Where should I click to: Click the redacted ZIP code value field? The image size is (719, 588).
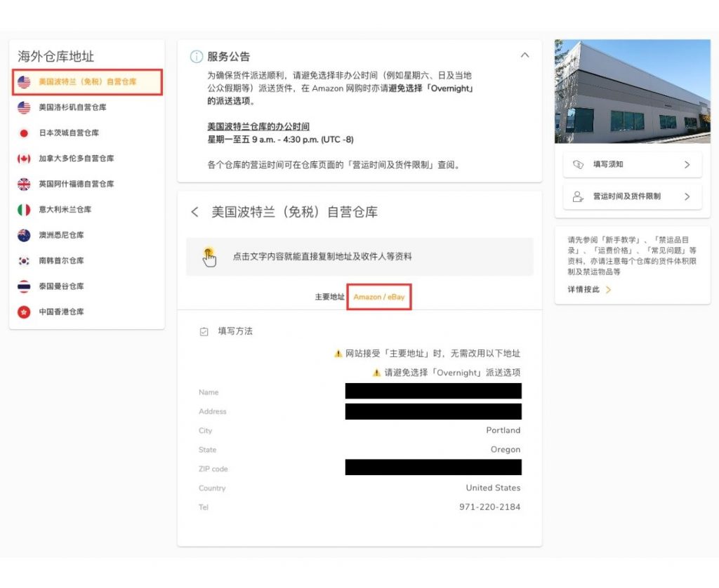[433, 467]
